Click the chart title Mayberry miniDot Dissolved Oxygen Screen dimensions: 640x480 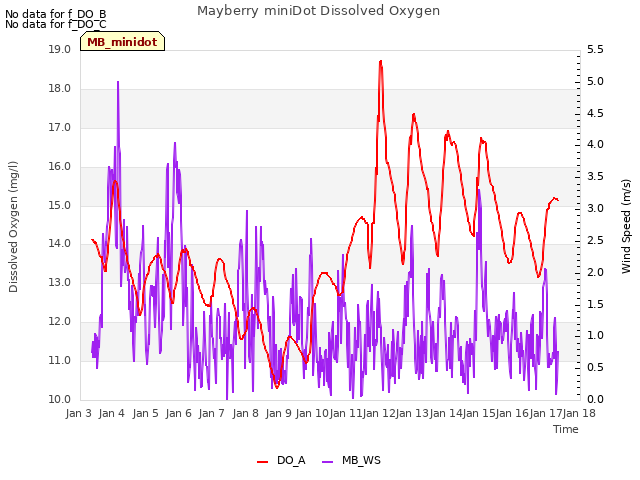(x=318, y=11)
